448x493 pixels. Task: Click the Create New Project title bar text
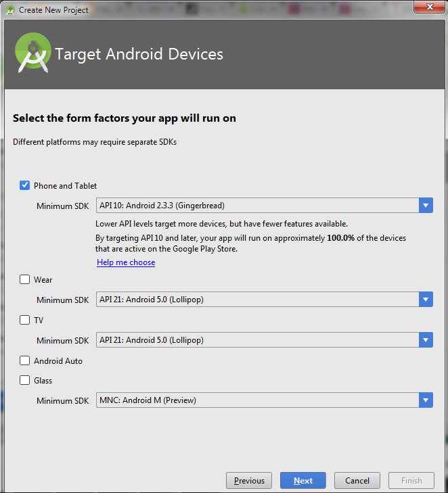click(x=53, y=10)
